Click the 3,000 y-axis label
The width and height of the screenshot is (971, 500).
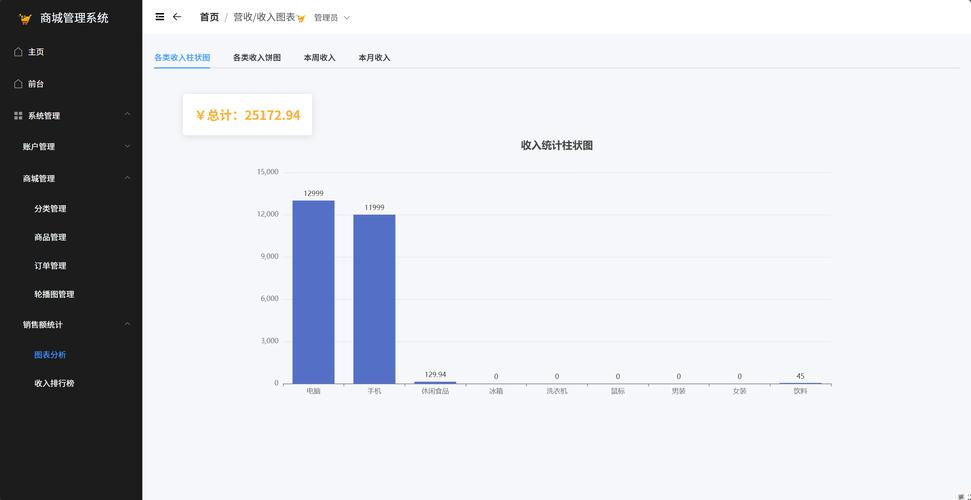click(x=269, y=341)
